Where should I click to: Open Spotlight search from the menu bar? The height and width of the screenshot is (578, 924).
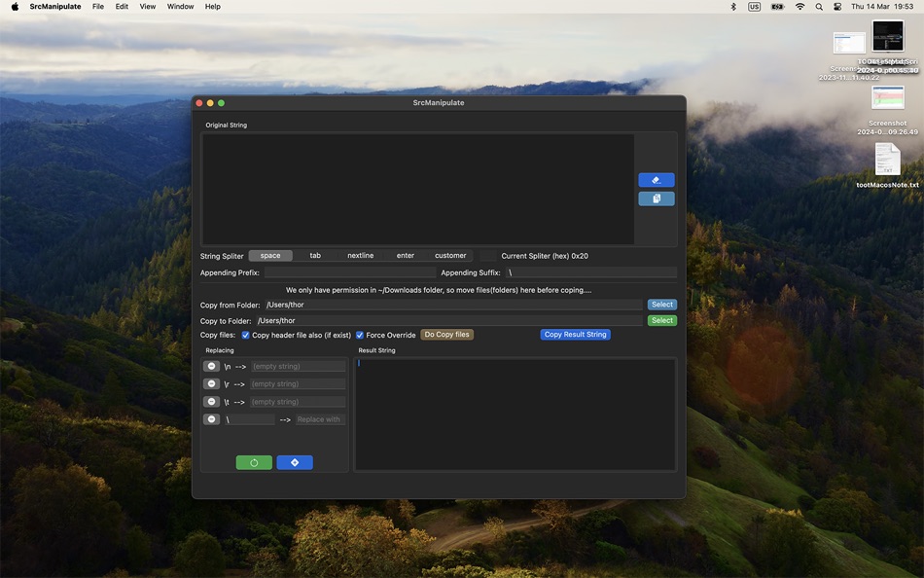coord(818,6)
